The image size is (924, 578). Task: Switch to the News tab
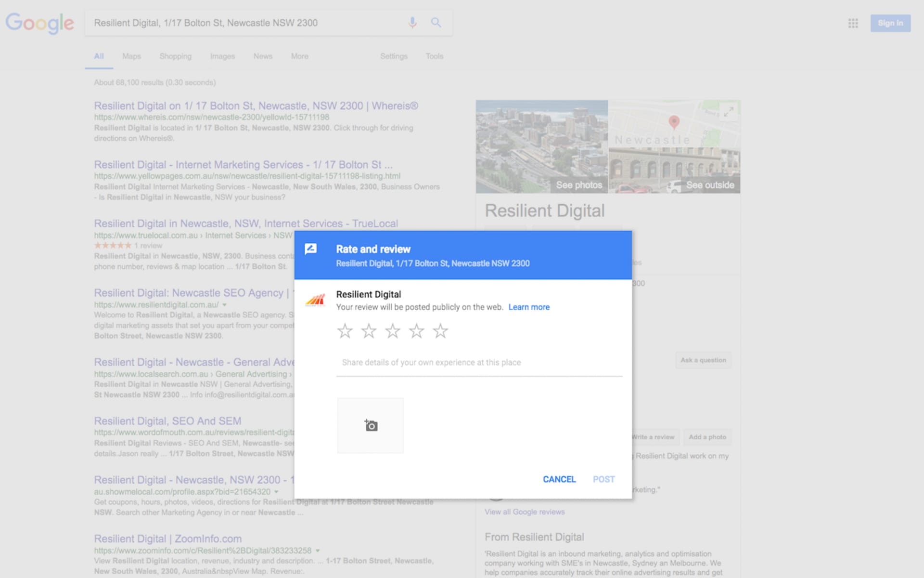click(x=263, y=56)
